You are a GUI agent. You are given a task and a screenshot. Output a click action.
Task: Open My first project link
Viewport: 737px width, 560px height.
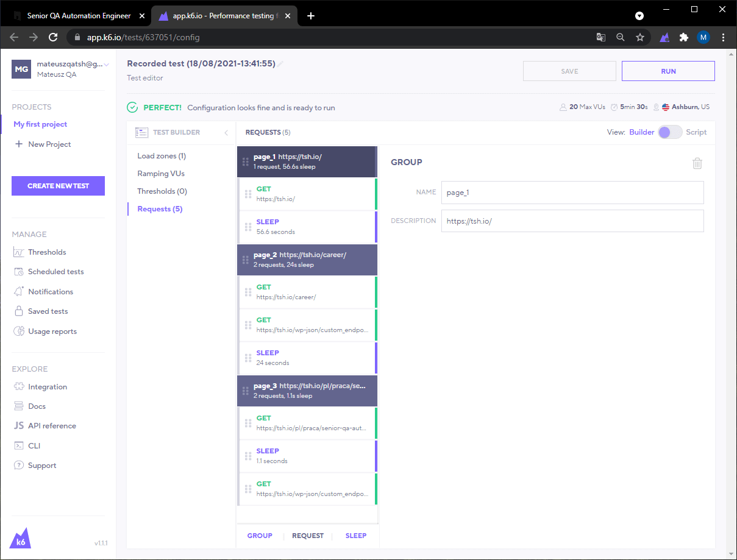point(40,124)
